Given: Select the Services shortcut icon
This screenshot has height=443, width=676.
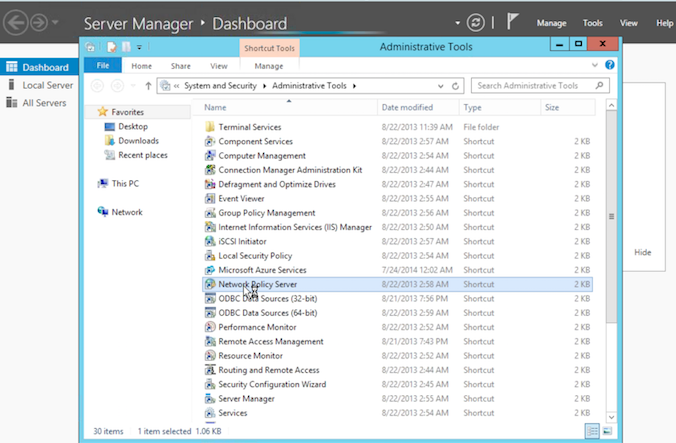Looking at the screenshot, I should (x=210, y=412).
